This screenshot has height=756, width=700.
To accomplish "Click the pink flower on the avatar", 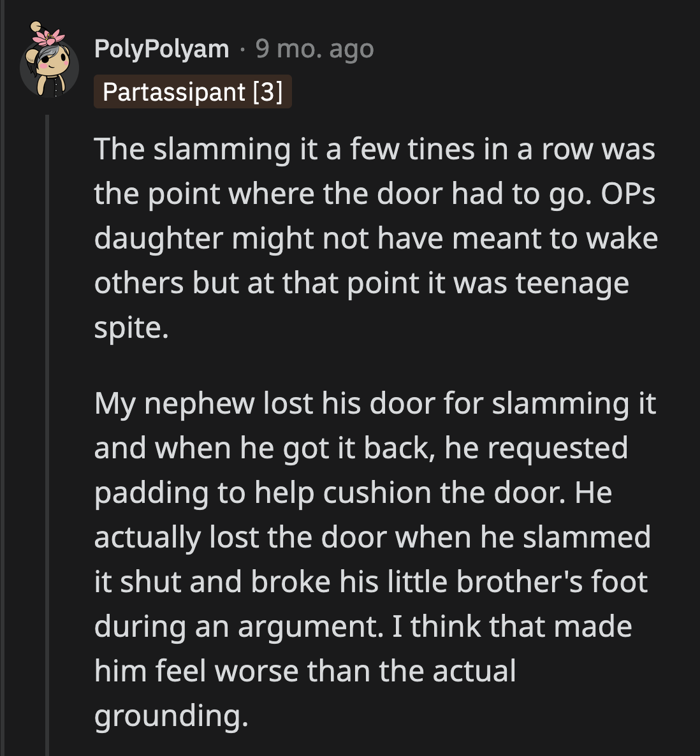I will click(49, 36).
